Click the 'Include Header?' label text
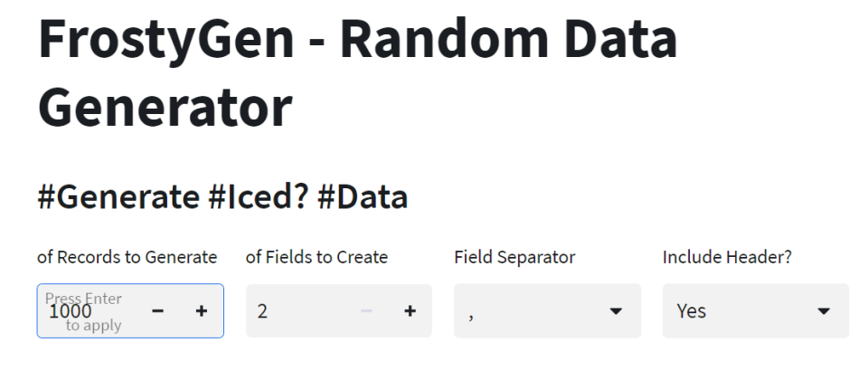868x371 pixels. click(727, 257)
